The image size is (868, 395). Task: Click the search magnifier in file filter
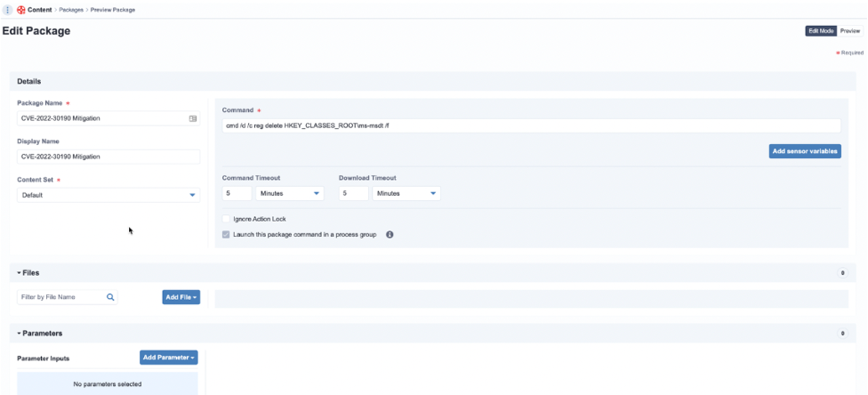[x=110, y=297]
